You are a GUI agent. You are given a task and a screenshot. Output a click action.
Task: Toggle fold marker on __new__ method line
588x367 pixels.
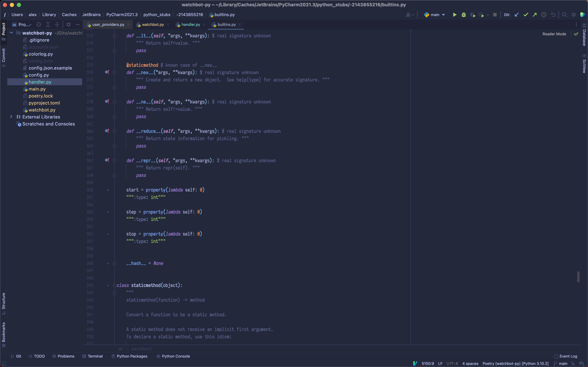[114, 73]
